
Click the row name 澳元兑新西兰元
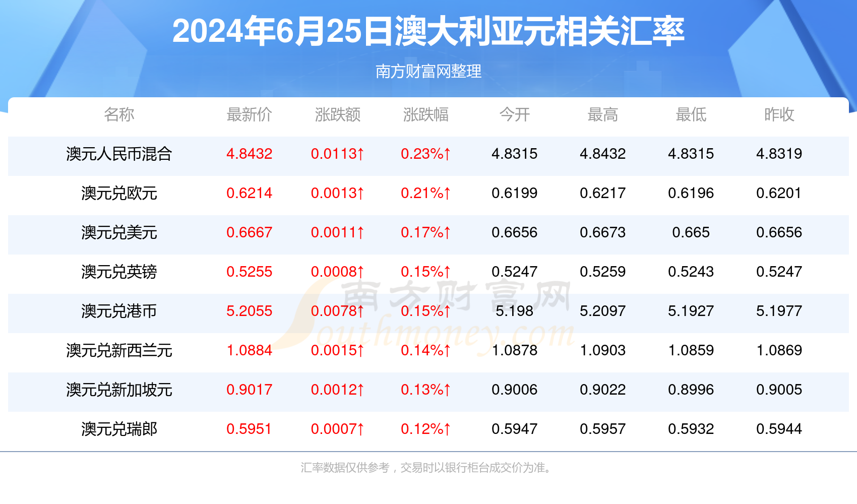point(119,350)
